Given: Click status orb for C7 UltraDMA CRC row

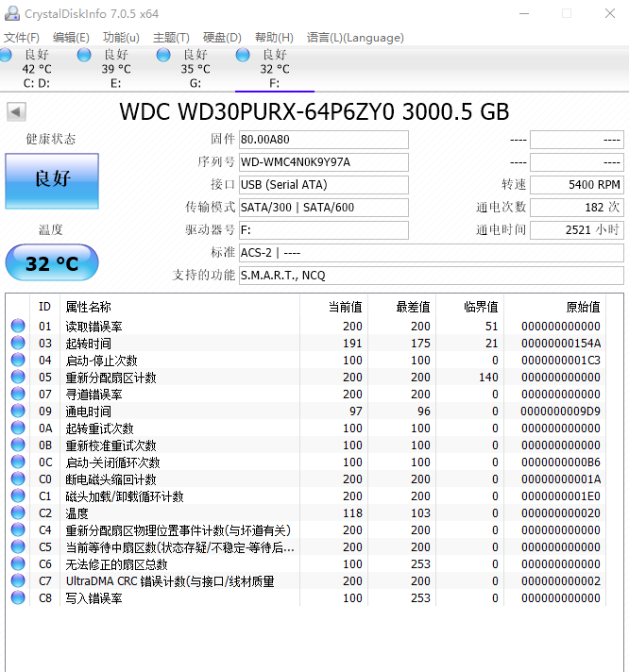Looking at the screenshot, I should 18,581.
